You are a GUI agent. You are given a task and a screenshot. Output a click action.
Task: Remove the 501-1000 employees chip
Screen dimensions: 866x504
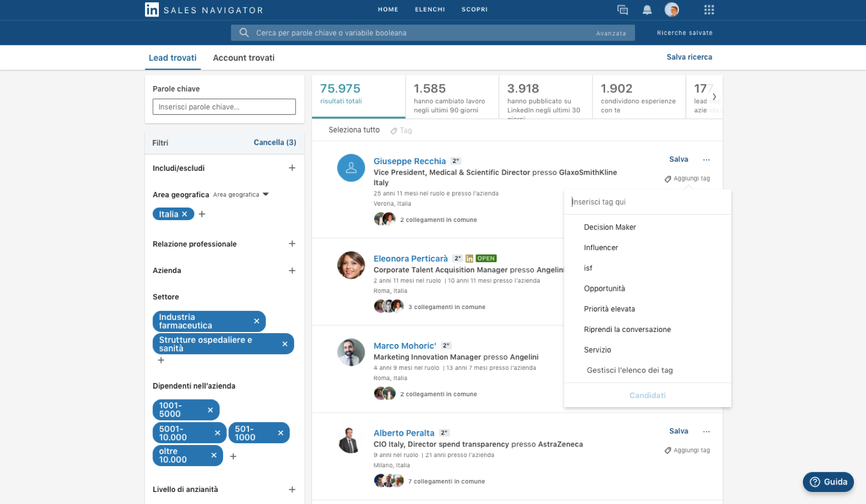click(280, 433)
